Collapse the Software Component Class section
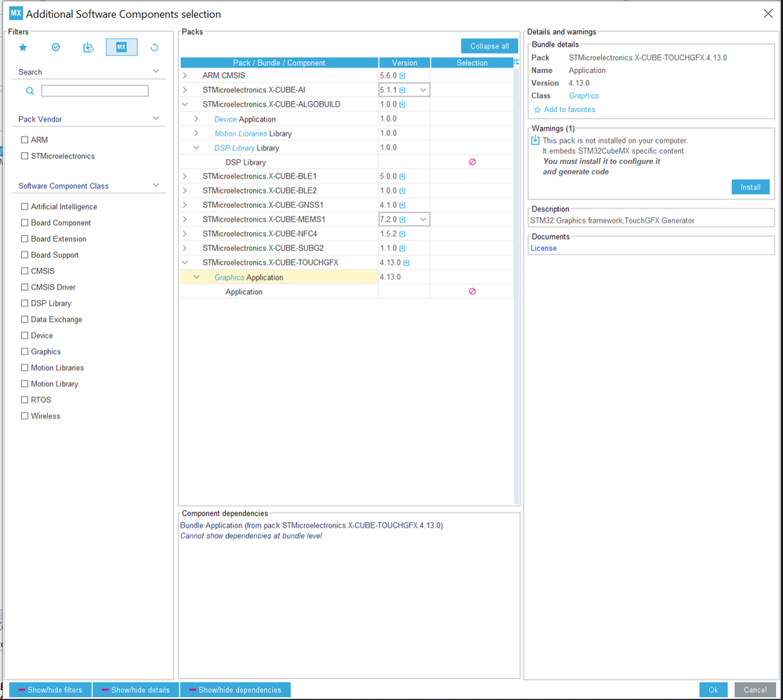The image size is (783, 700). point(156,185)
